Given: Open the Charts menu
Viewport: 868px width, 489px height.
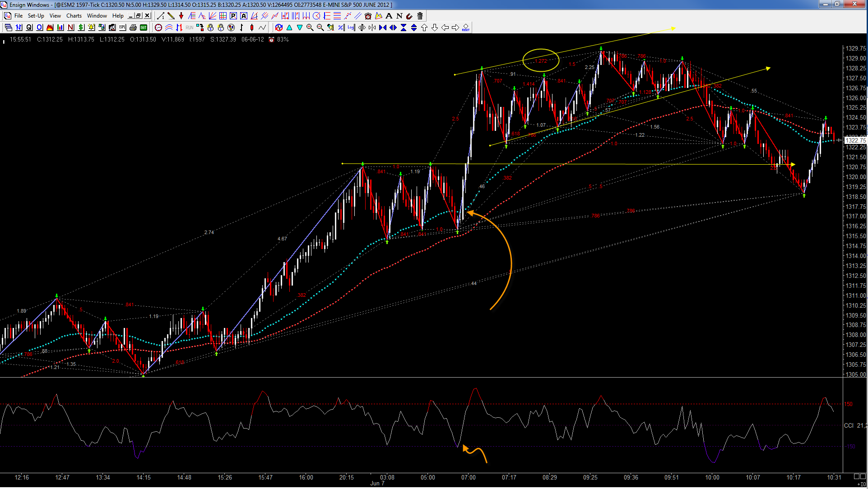Looking at the screenshot, I should pos(74,16).
